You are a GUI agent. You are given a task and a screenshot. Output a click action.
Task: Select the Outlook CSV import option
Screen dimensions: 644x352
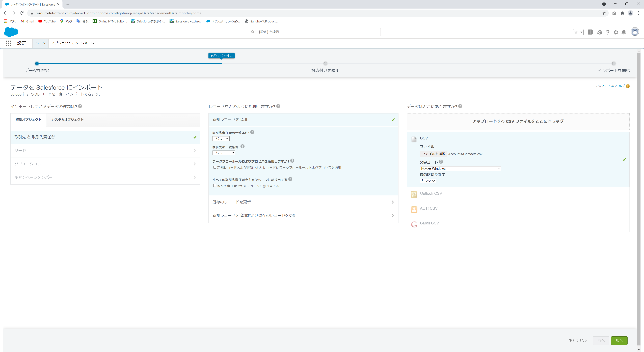pyautogui.click(x=431, y=193)
